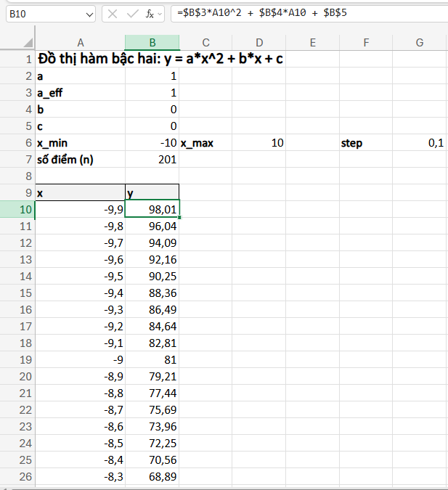Select the value 1 in cell B2

[x=152, y=76]
